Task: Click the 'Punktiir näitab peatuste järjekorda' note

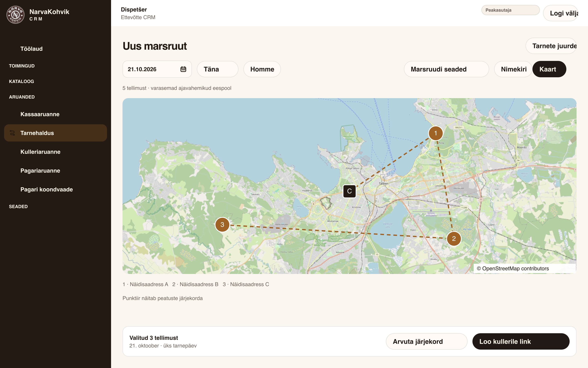Action: tap(163, 298)
